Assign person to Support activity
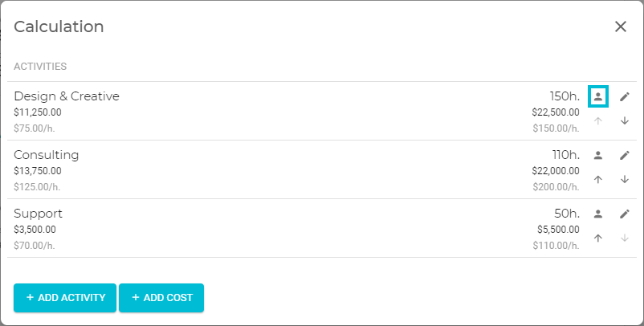Screen dimensions: 644x326 tap(598, 214)
